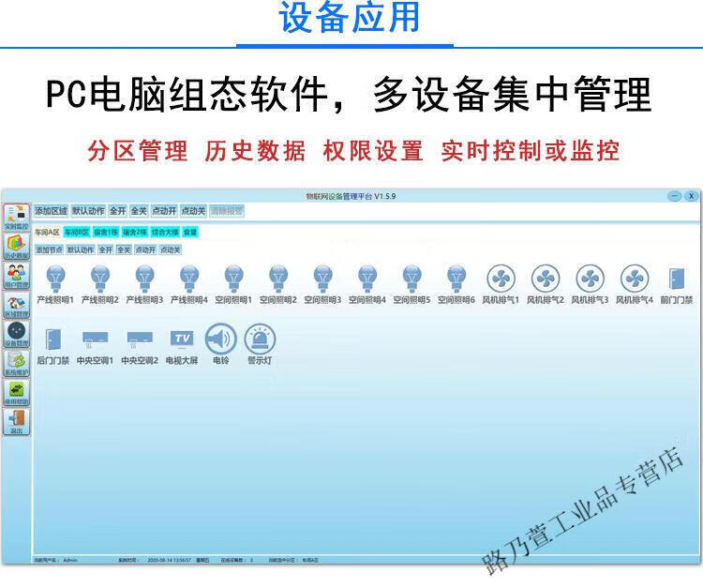Switch to the 综合大楼 area tab
This screenshot has height=588, width=703.
click(164, 232)
